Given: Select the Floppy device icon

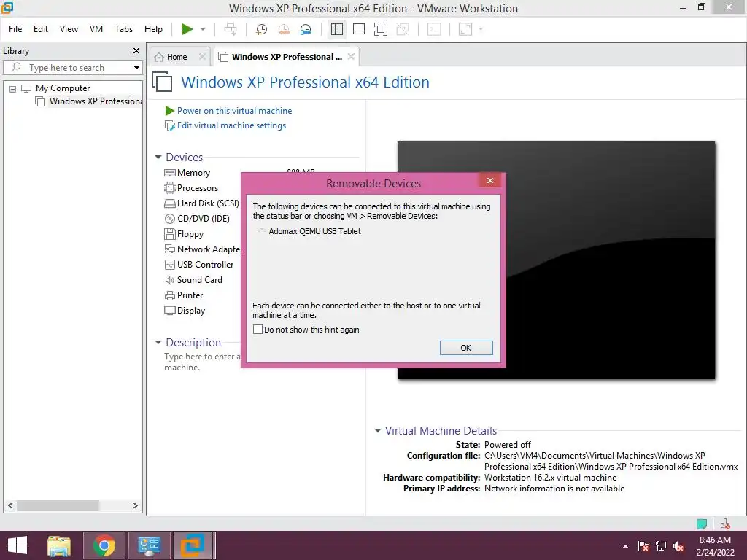Looking at the screenshot, I should [x=169, y=234].
